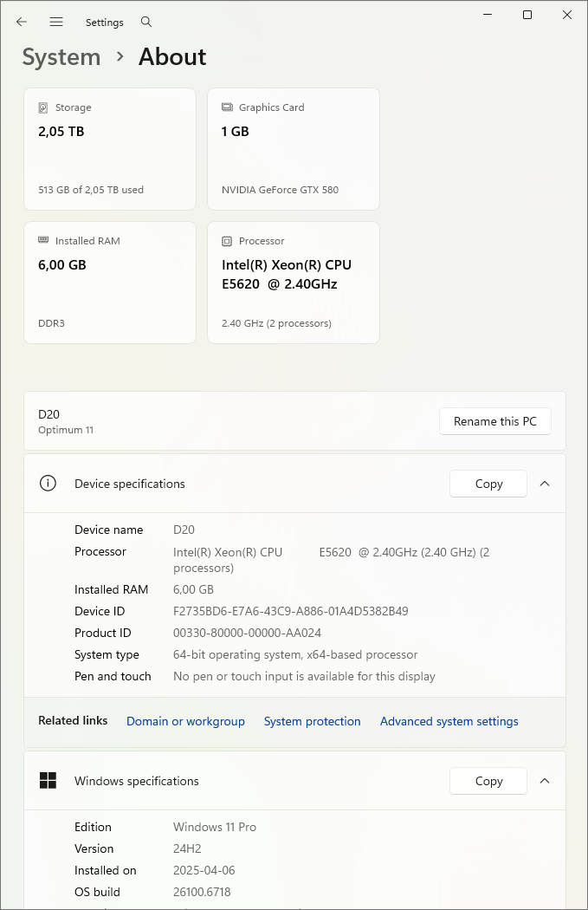Open the hamburger navigation menu

coord(56,22)
